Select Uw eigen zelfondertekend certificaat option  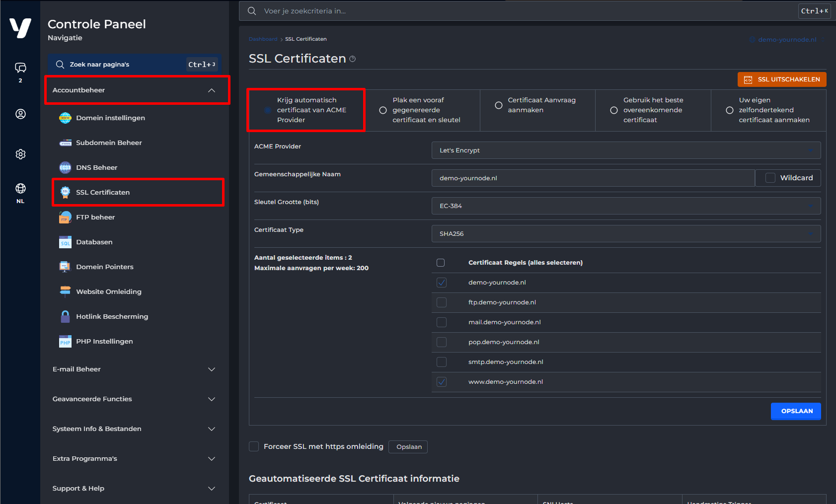[730, 110]
